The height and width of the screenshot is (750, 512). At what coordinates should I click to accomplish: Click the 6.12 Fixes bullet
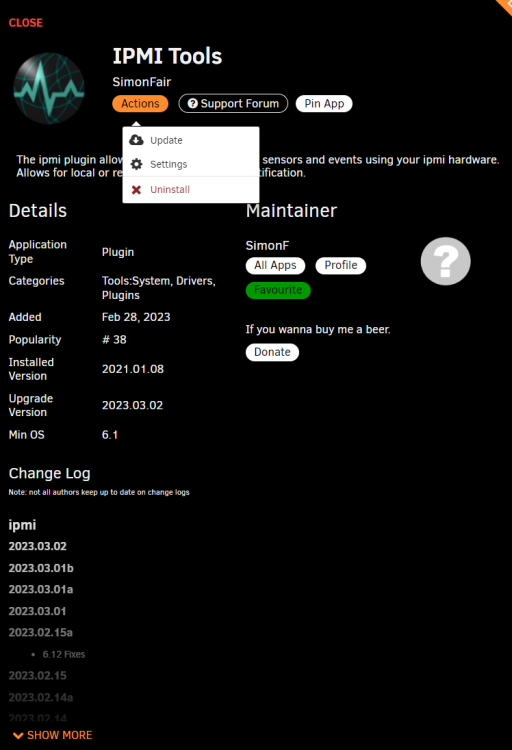[64, 654]
